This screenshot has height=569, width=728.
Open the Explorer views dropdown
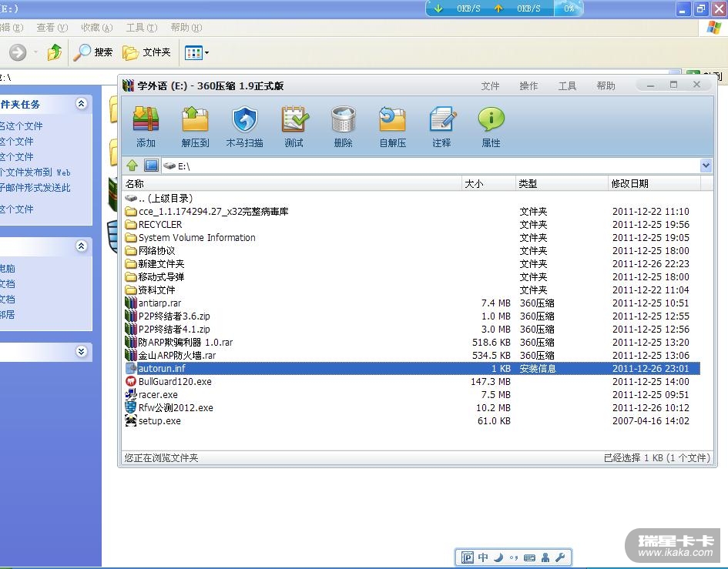click(x=206, y=52)
